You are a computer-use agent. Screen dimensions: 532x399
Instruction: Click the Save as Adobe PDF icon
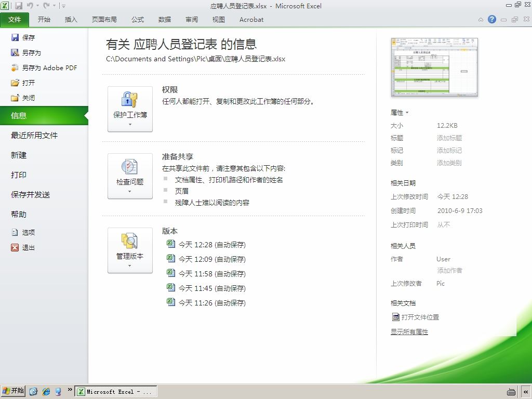pyautogui.click(x=15, y=68)
